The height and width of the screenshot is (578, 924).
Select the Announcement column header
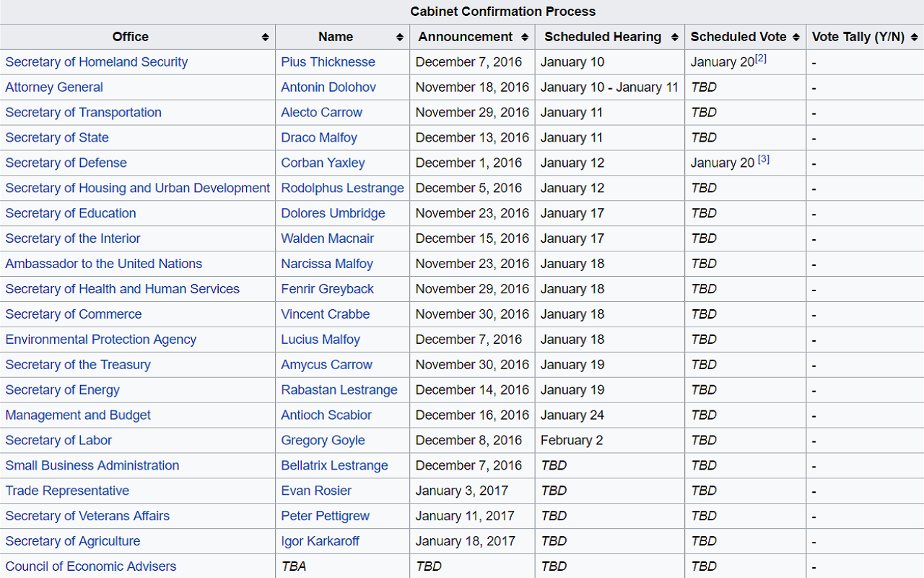[472, 37]
